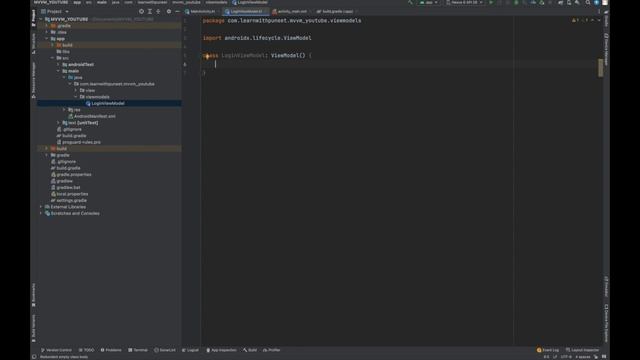640x360 pixels.
Task: Collapse the src folder
Action: (x=52, y=58)
